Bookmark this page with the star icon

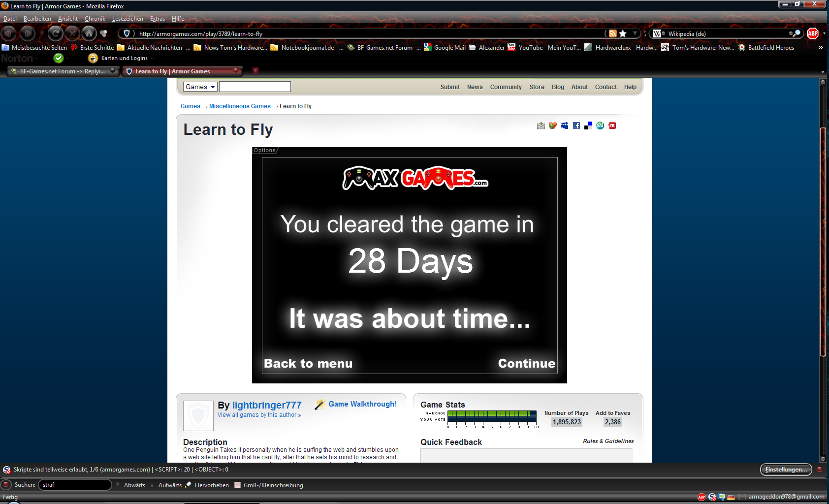[623, 33]
